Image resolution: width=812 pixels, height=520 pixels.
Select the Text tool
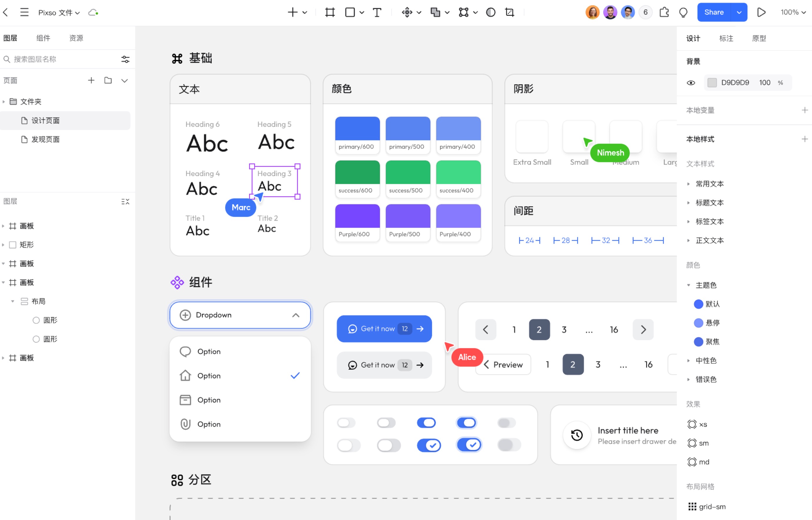(x=377, y=12)
